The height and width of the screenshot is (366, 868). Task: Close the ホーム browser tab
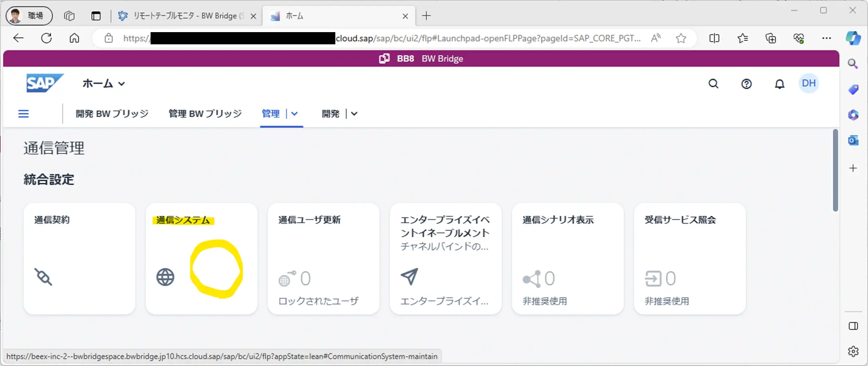[405, 16]
